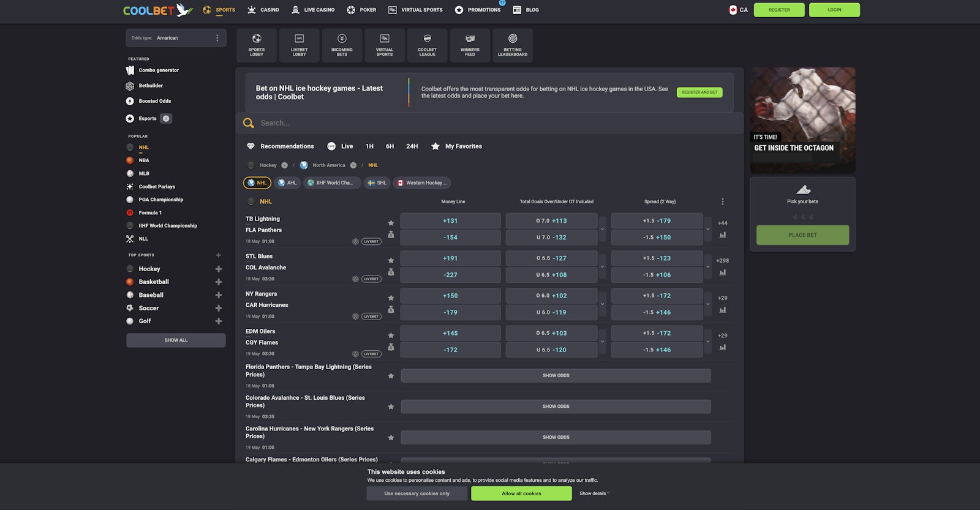
Task: Open the Odds type options menu
Action: click(217, 38)
